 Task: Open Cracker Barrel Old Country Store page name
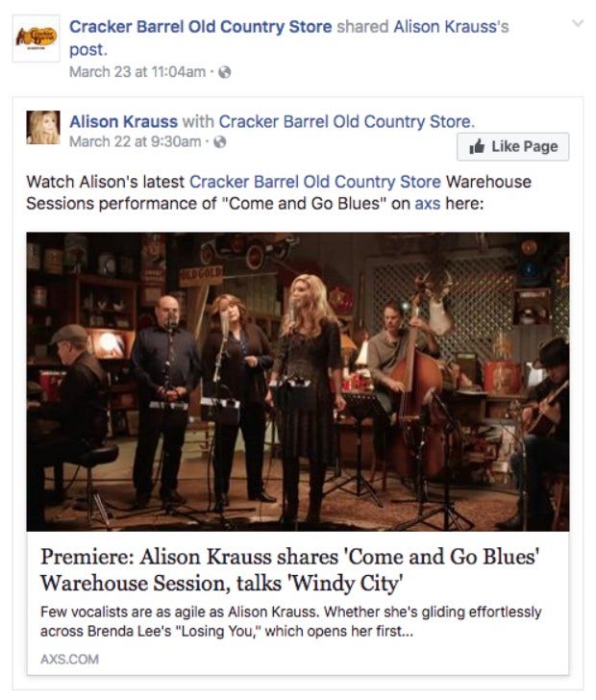[x=201, y=27]
